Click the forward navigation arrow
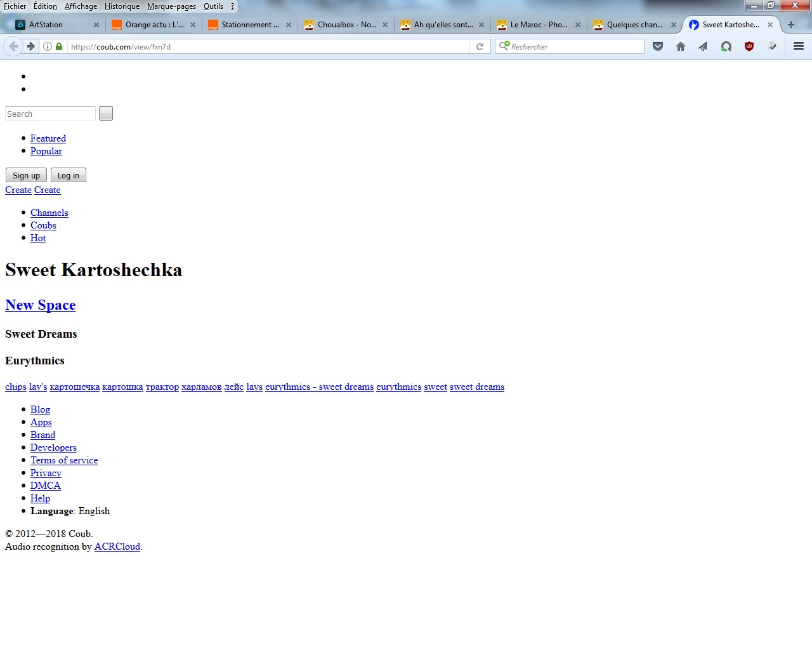This screenshot has height=650, width=812. tap(30, 46)
